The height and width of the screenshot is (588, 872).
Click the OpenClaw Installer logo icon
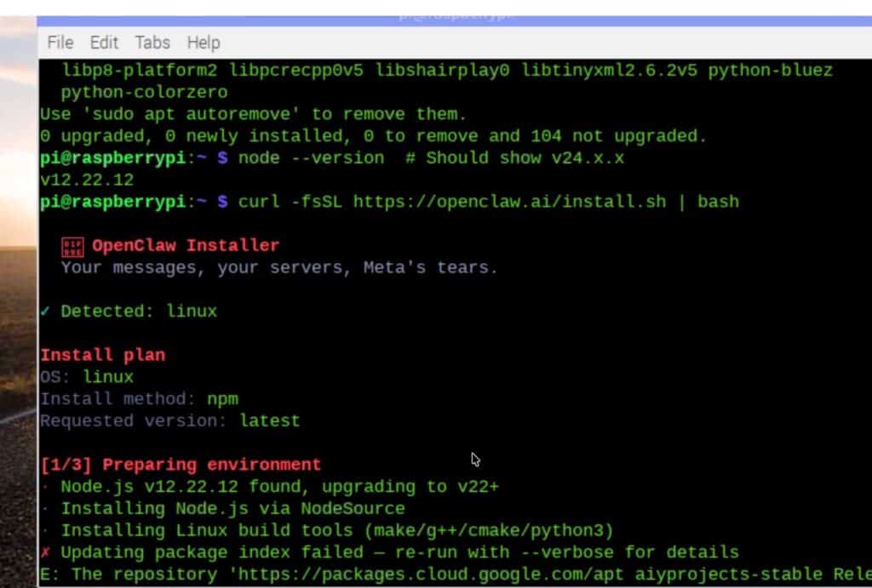click(x=74, y=245)
